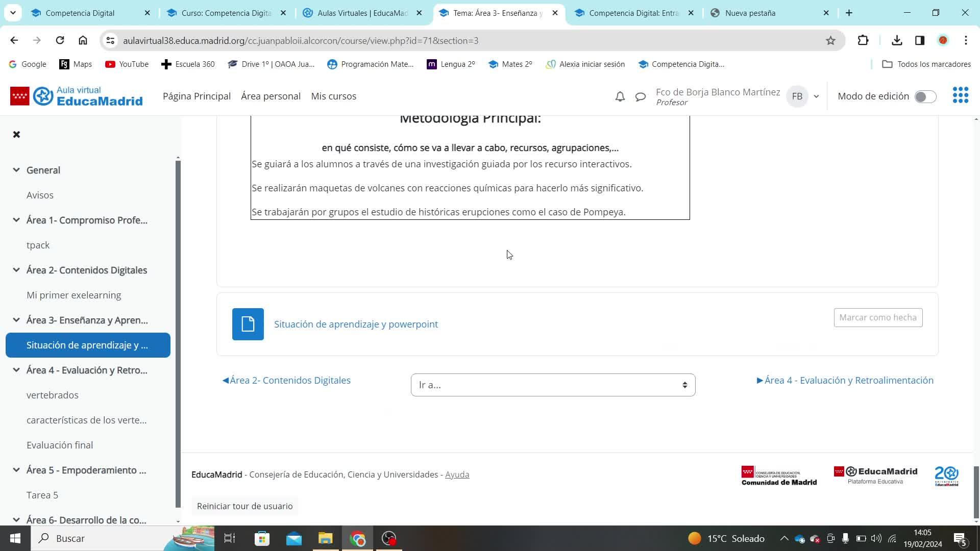
Task: Open File Explorer from taskbar
Action: [x=325, y=538]
